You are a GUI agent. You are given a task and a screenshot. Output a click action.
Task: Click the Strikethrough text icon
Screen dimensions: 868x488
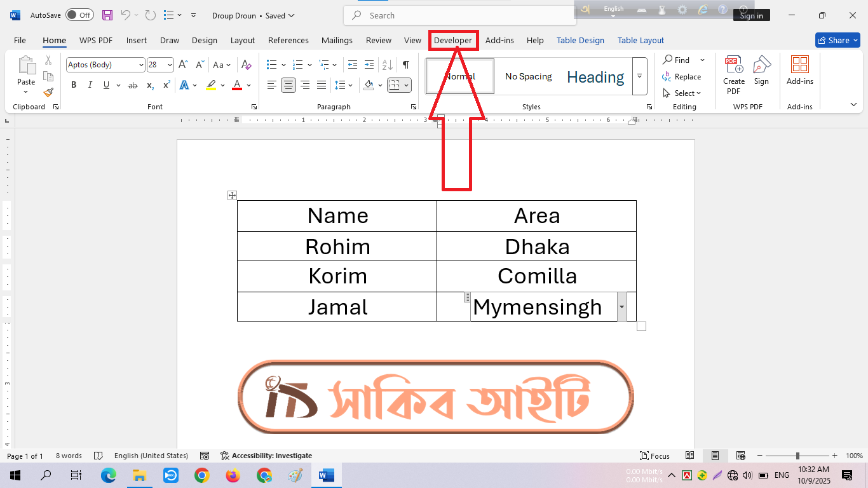tap(133, 85)
